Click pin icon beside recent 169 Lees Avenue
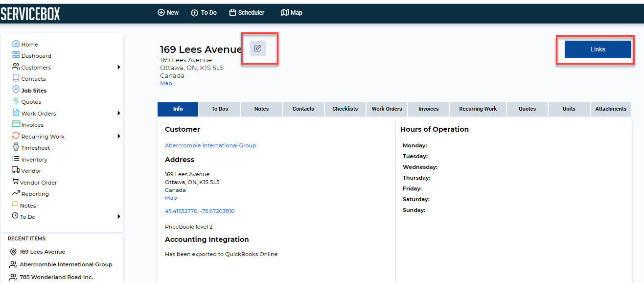This screenshot has height=283, width=644. tap(13, 252)
